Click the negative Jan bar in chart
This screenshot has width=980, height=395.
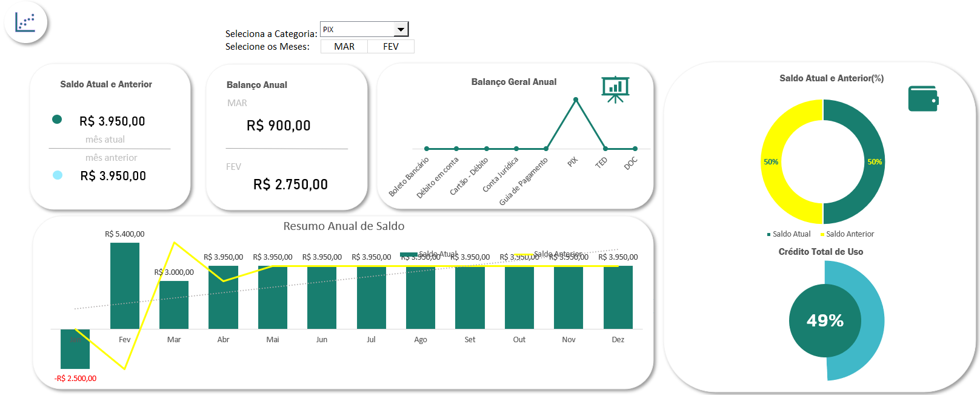[x=75, y=349]
